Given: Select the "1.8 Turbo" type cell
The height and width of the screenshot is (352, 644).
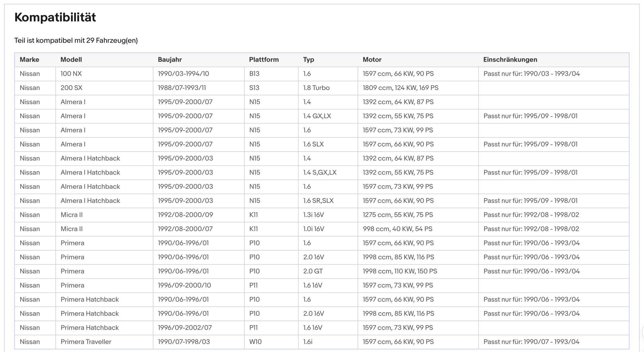Looking at the screenshot, I should click(316, 88).
